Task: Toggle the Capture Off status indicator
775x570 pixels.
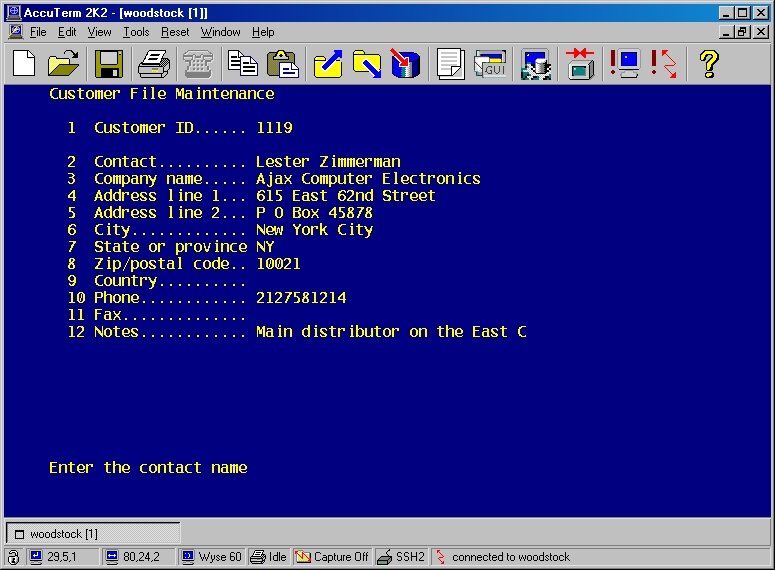Action: 332,557
